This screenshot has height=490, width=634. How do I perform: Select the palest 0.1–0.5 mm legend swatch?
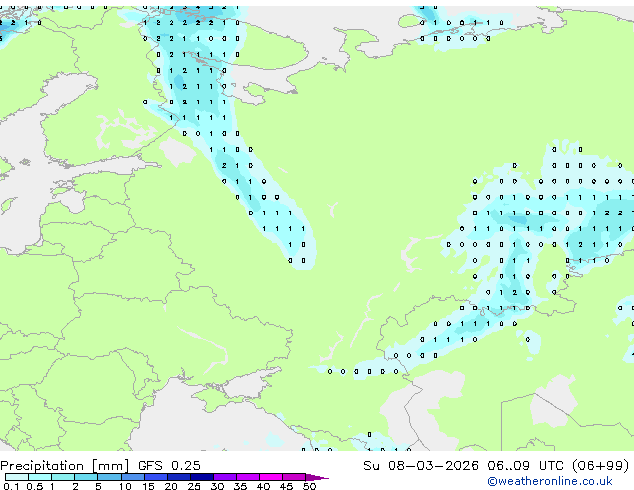[x=17, y=477]
